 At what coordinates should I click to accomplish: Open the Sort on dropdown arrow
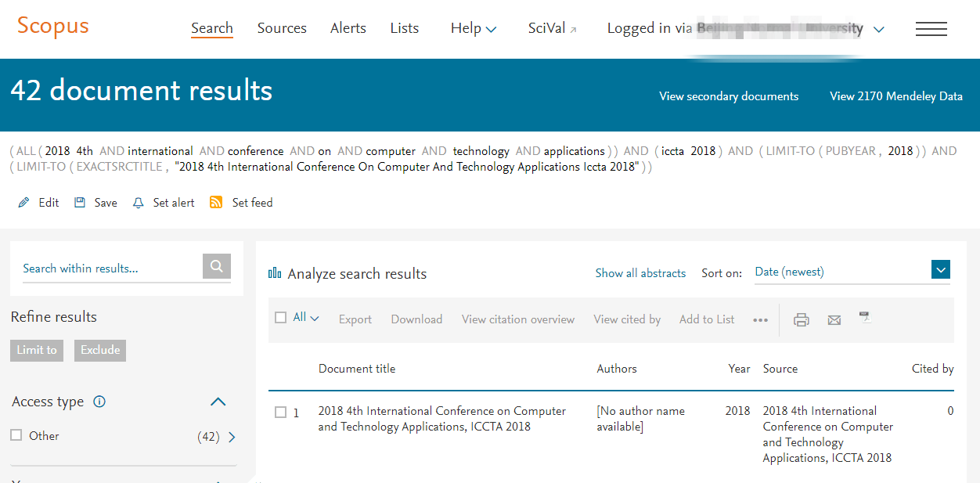[941, 270]
